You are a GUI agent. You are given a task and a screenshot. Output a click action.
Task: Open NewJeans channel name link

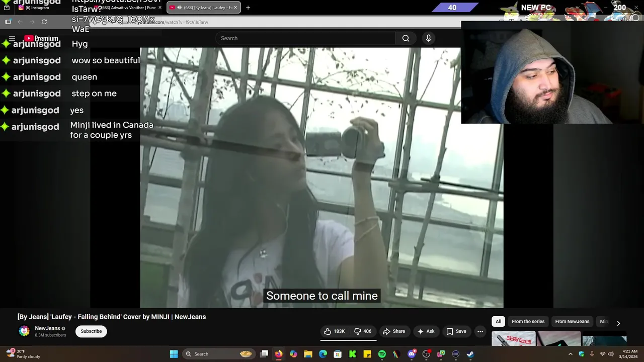pyautogui.click(x=47, y=328)
